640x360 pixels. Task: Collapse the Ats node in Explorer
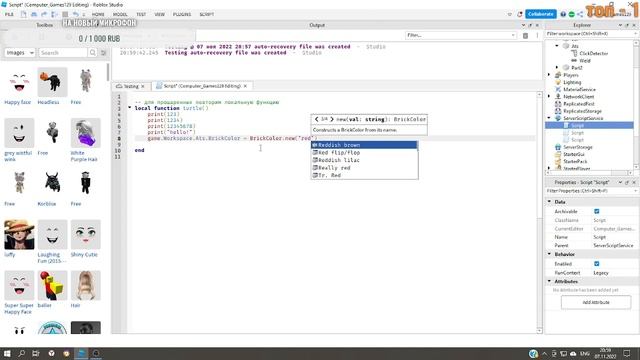557,46
